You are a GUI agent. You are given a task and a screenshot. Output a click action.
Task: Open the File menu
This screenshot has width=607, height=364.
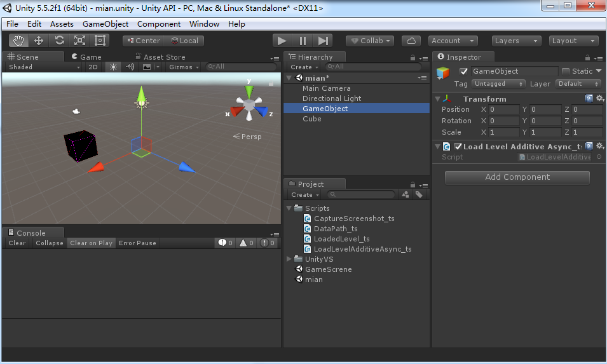(x=12, y=24)
